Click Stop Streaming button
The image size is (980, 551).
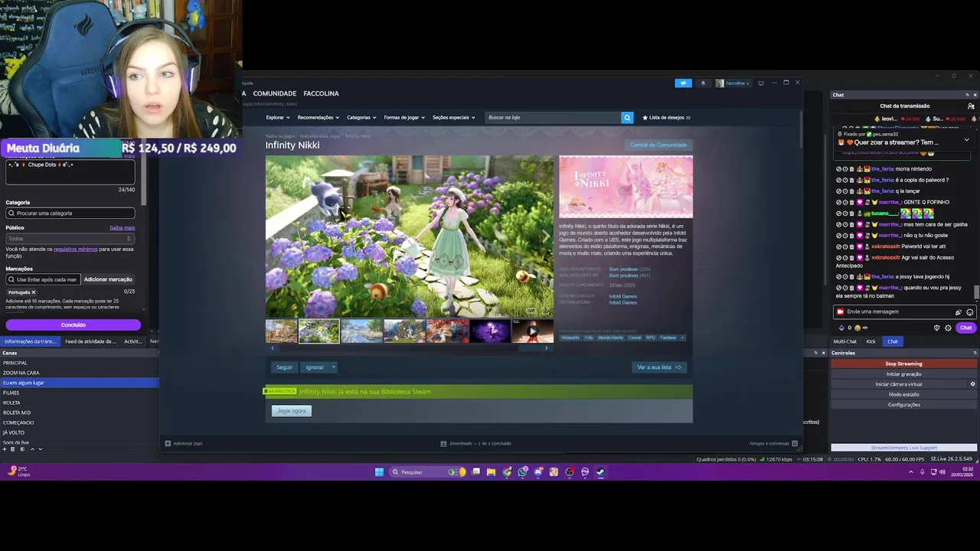pyautogui.click(x=903, y=364)
